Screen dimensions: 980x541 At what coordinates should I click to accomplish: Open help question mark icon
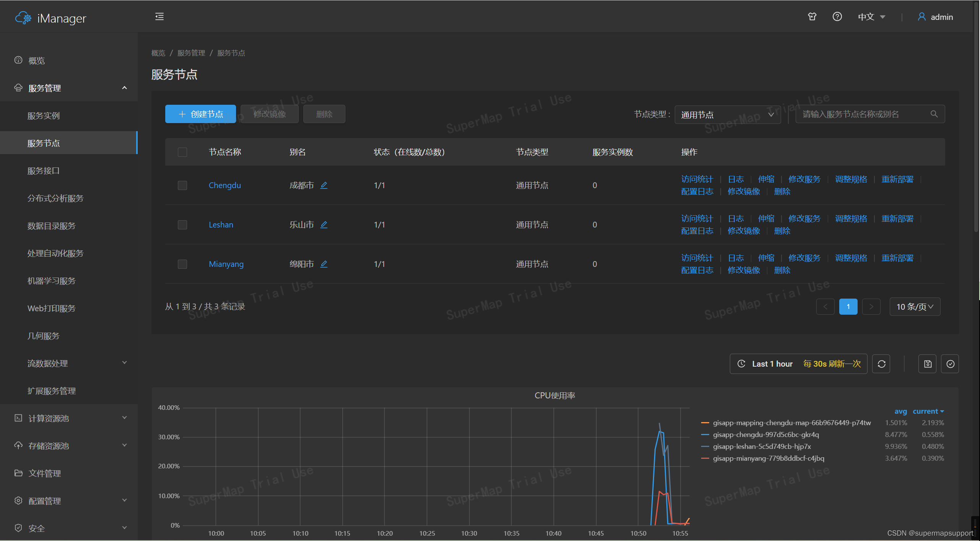pyautogui.click(x=837, y=16)
